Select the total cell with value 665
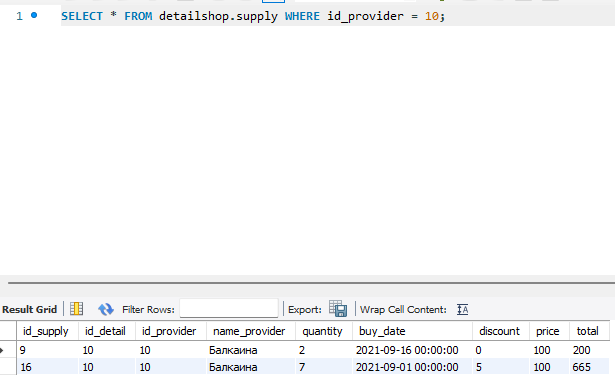This screenshot has width=615, height=378. pos(589,367)
